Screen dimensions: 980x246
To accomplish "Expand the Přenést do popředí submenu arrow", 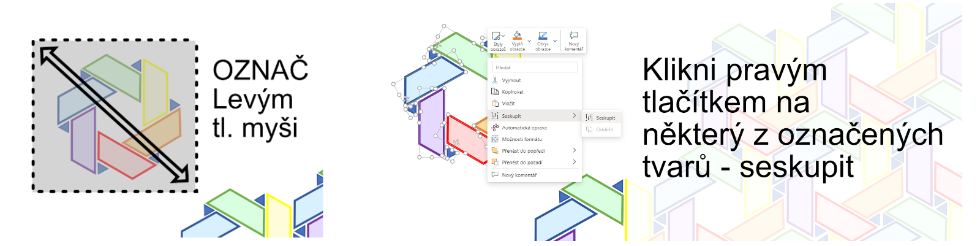I will [574, 150].
